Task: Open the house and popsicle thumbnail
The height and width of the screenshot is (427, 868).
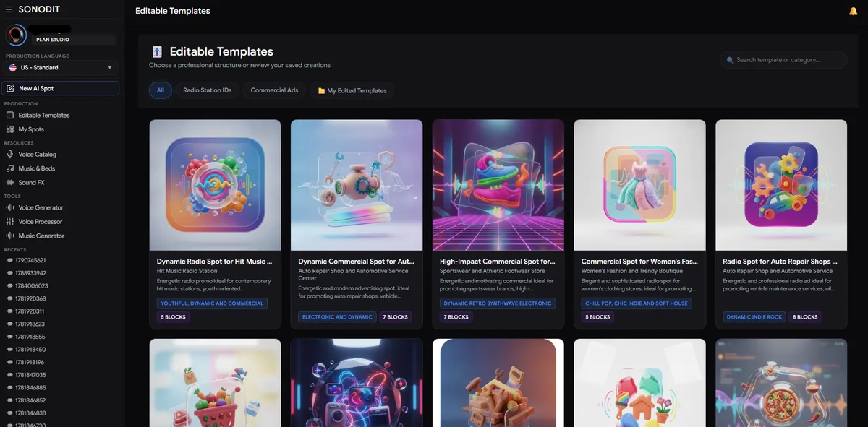Action: click(x=639, y=383)
